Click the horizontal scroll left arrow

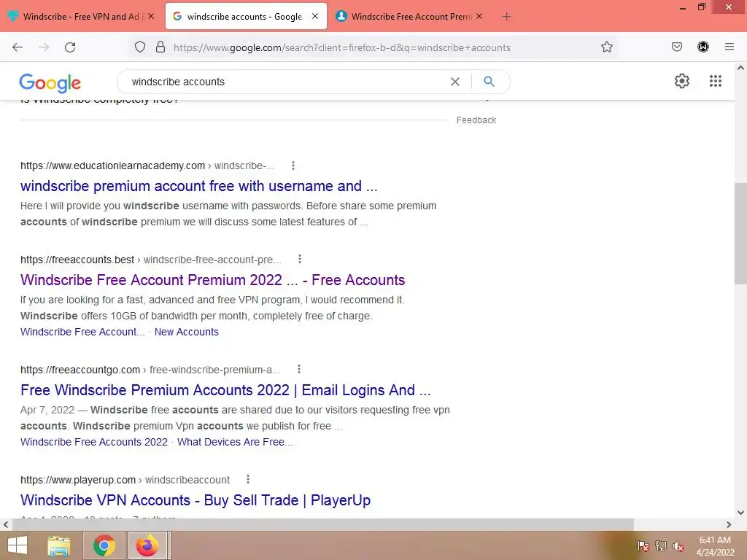pyautogui.click(x=5, y=524)
